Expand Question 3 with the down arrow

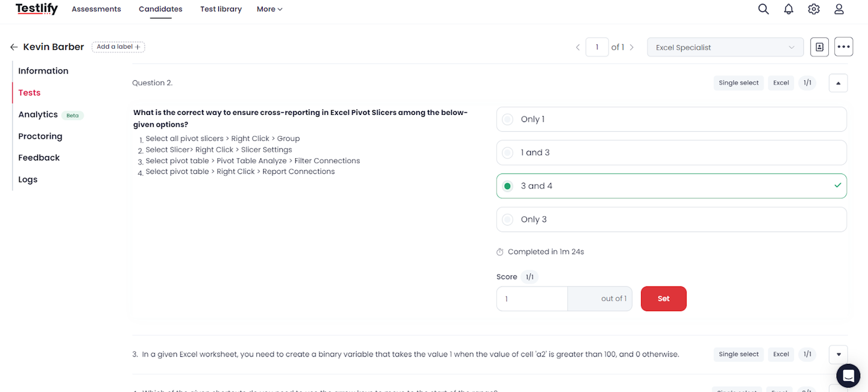pos(838,354)
